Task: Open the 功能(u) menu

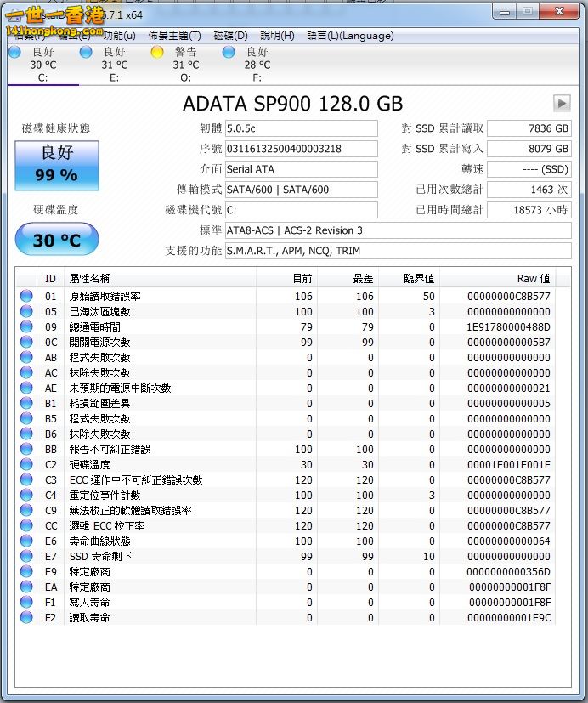Action: tap(120, 36)
